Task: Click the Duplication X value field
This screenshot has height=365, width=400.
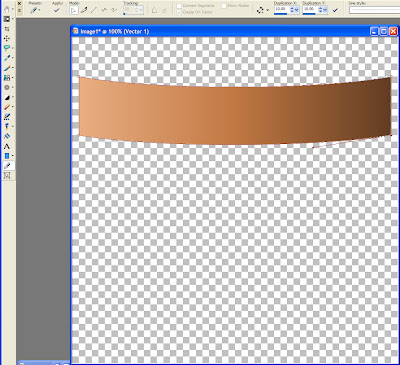Action: pyautogui.click(x=282, y=10)
